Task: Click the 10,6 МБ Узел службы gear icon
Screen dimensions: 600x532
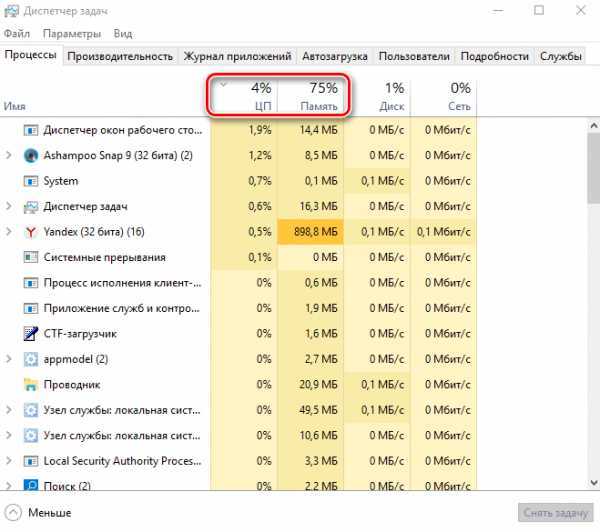Action: click(31, 436)
